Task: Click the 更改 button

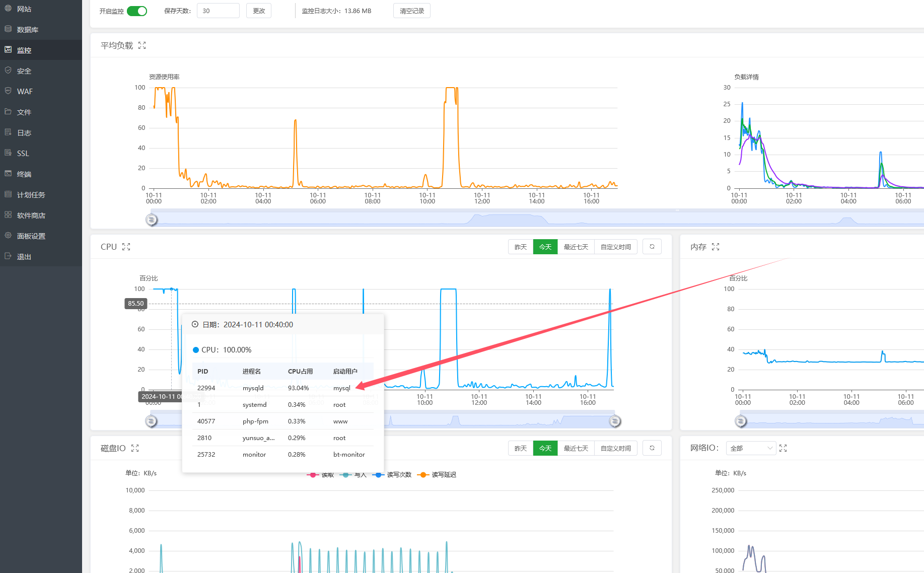Action: [x=259, y=11]
